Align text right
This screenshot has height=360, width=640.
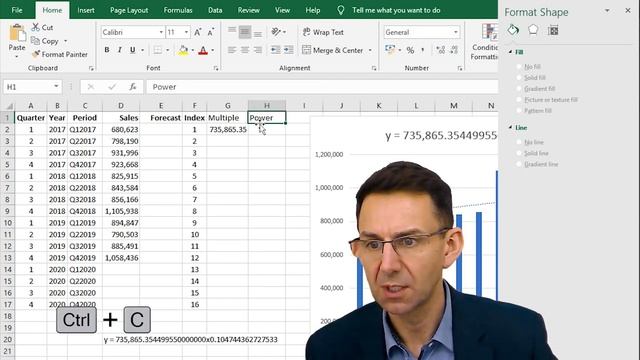[x=258, y=50]
